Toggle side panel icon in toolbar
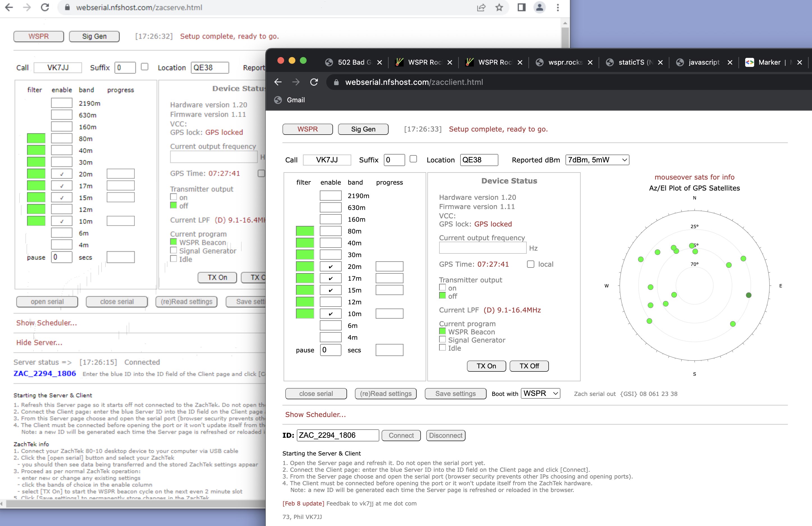812x526 pixels. coord(521,8)
